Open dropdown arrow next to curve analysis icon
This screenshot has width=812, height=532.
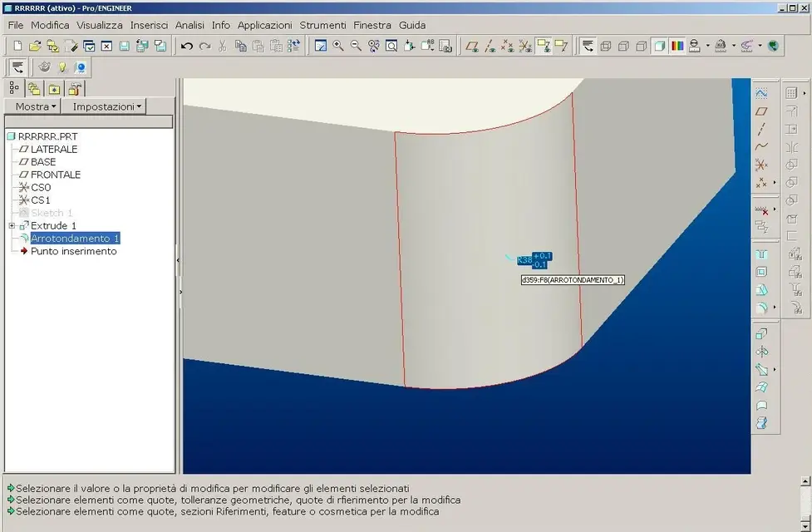(760, 46)
